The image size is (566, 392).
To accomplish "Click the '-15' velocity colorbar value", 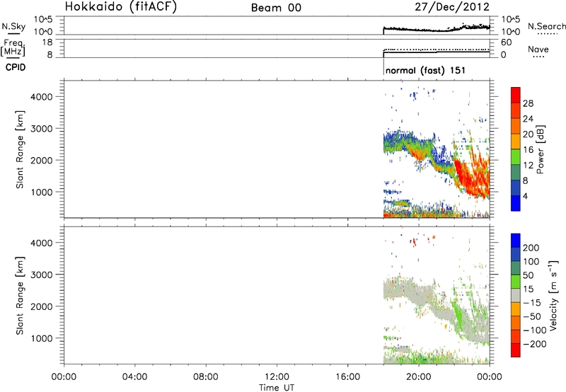I will click(532, 303).
